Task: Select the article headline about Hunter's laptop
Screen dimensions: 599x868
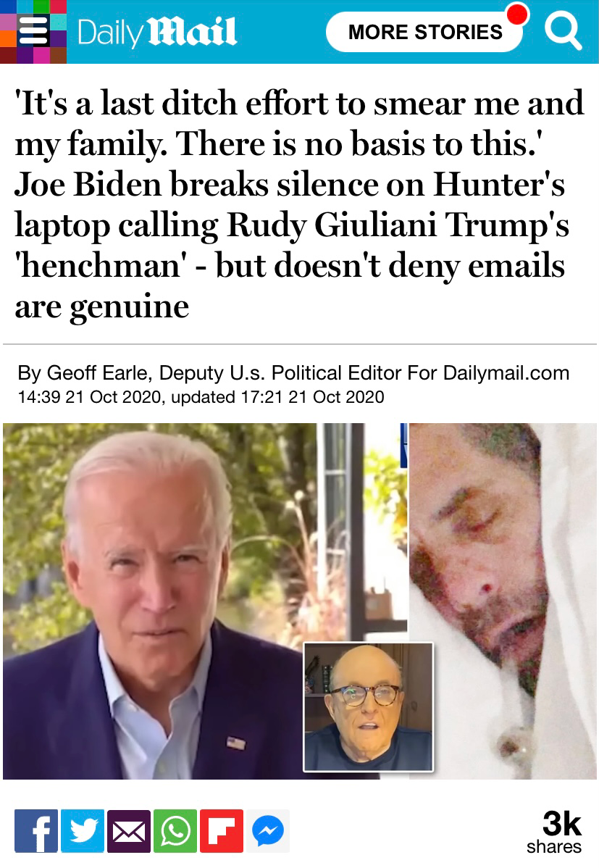Action: [x=299, y=204]
